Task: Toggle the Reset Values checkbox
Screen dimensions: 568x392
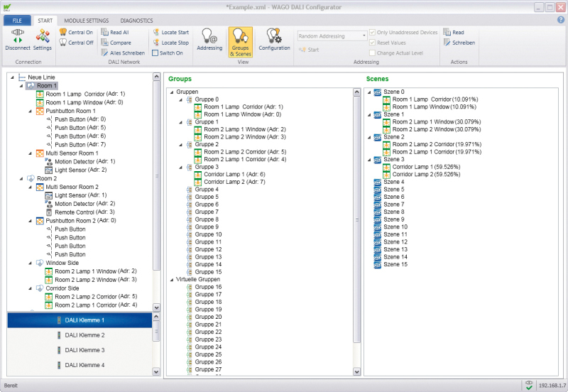Action: click(x=372, y=43)
